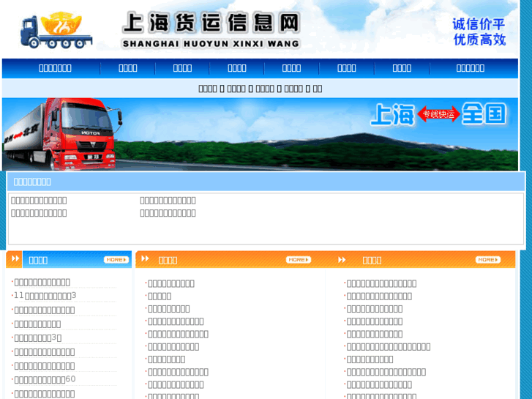Screen dimensions: 532x399
Task: Click the 上海 text in the banner
Action: coord(393,115)
